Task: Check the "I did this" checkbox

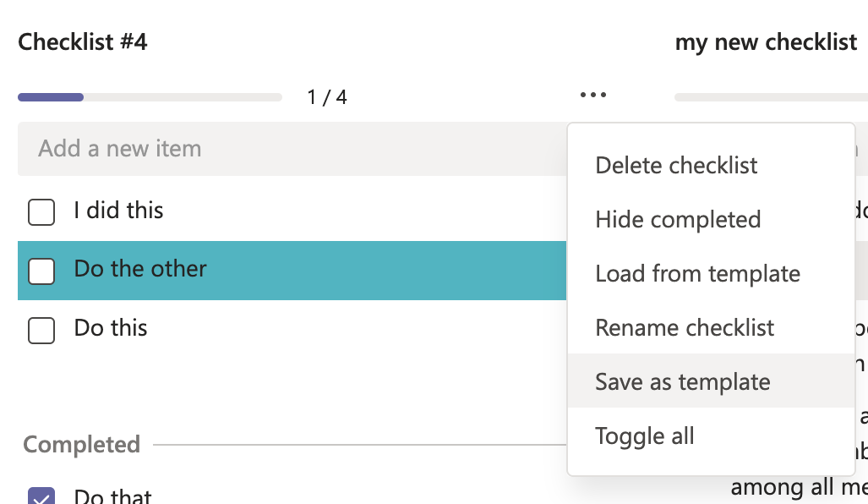Action: click(41, 211)
